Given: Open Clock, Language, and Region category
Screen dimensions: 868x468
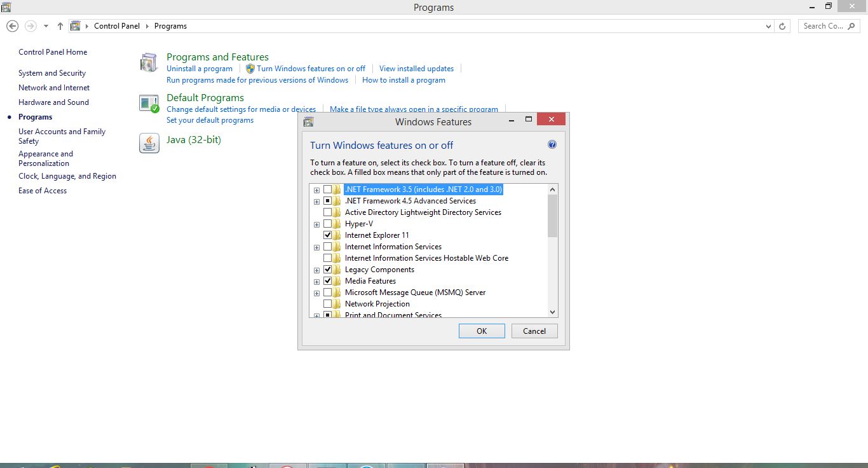Looking at the screenshot, I should [x=67, y=176].
